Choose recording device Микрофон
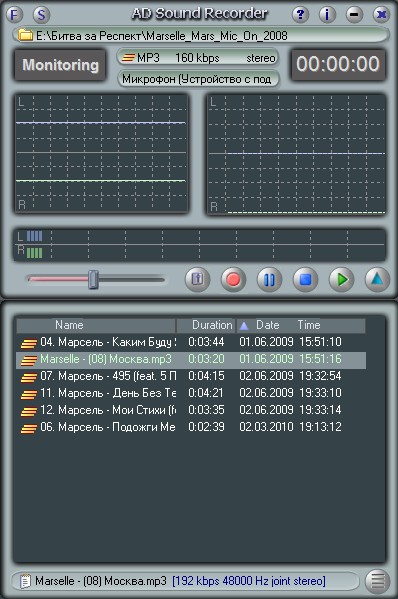 [x=198, y=79]
